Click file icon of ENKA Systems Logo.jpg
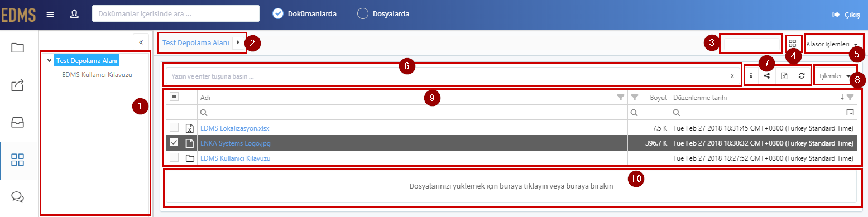This screenshot has height=217, width=868. pyautogui.click(x=190, y=143)
